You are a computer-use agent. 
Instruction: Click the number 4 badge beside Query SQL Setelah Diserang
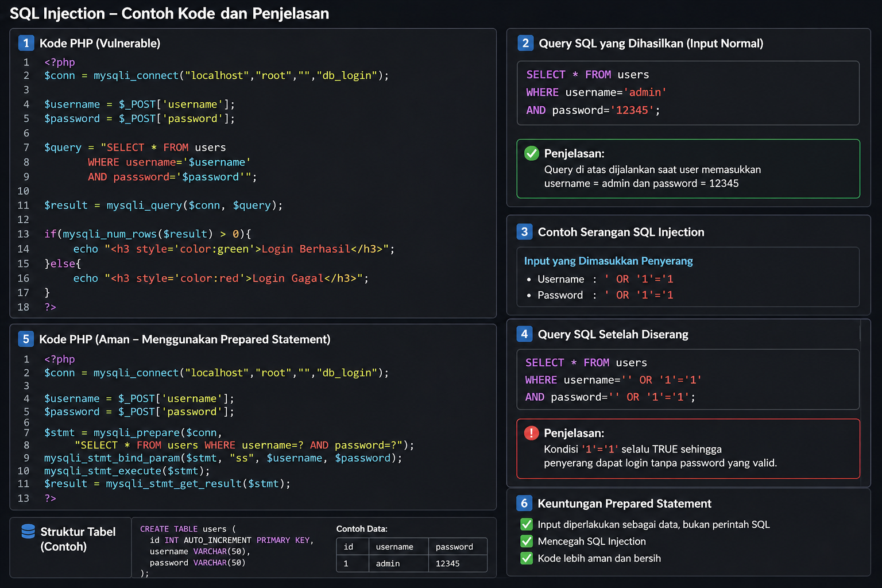point(524,334)
